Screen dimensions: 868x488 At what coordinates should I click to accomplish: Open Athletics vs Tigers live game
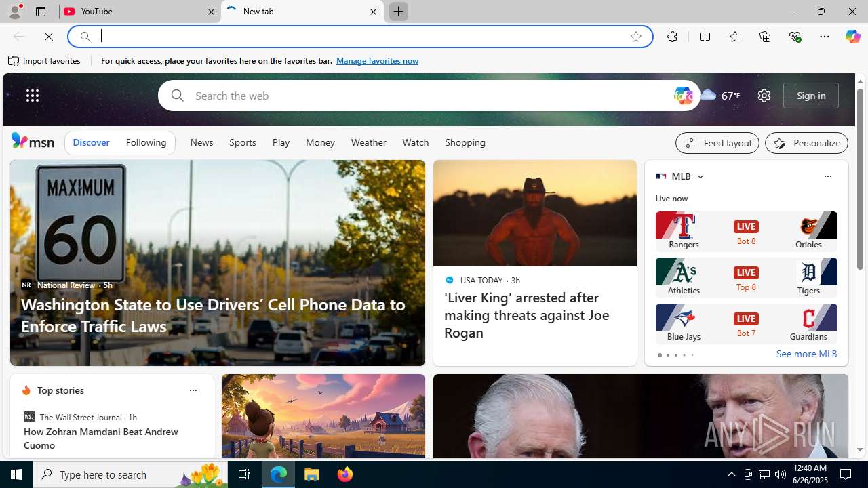tap(746, 277)
